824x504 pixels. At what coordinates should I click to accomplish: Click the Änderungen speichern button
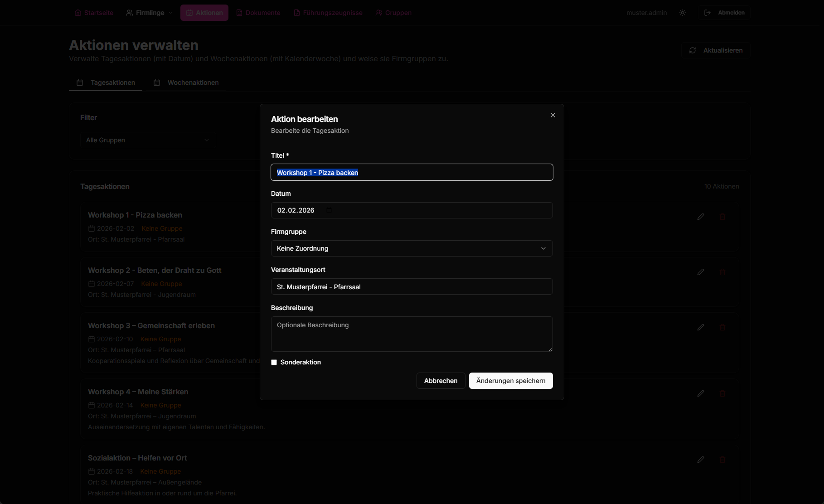(510, 381)
